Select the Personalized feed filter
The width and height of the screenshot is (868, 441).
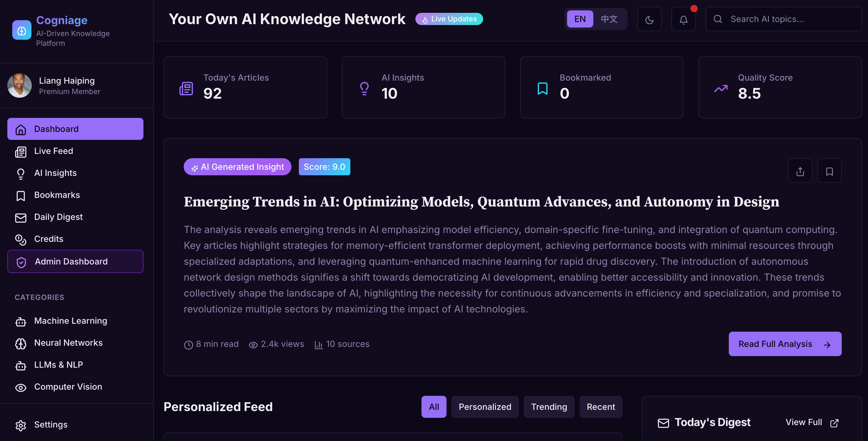(485, 407)
